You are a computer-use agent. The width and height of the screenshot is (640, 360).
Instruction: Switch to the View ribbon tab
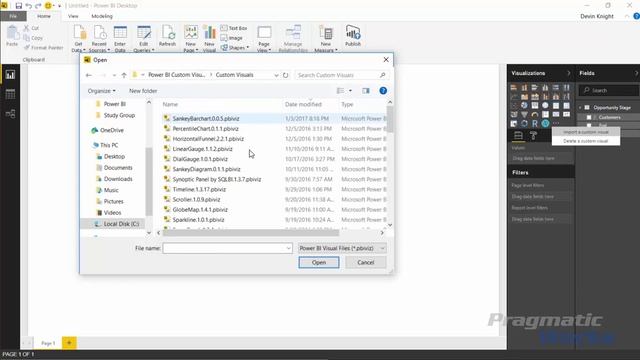coord(73,16)
